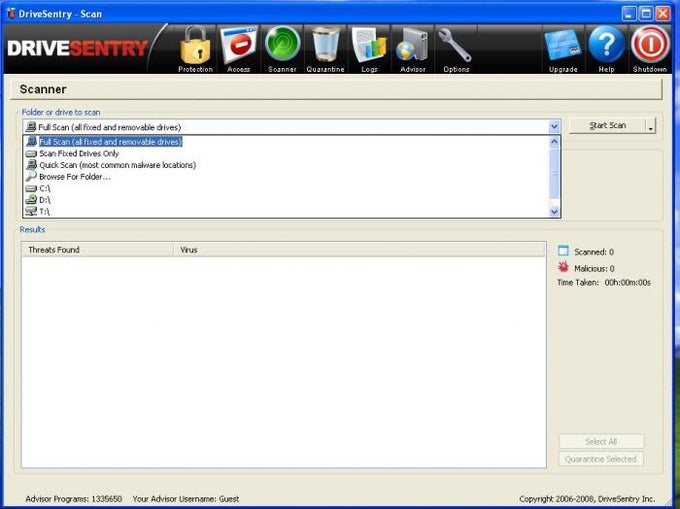The image size is (680, 509).
Task: Open the Advisor globe icon
Action: coord(412,49)
